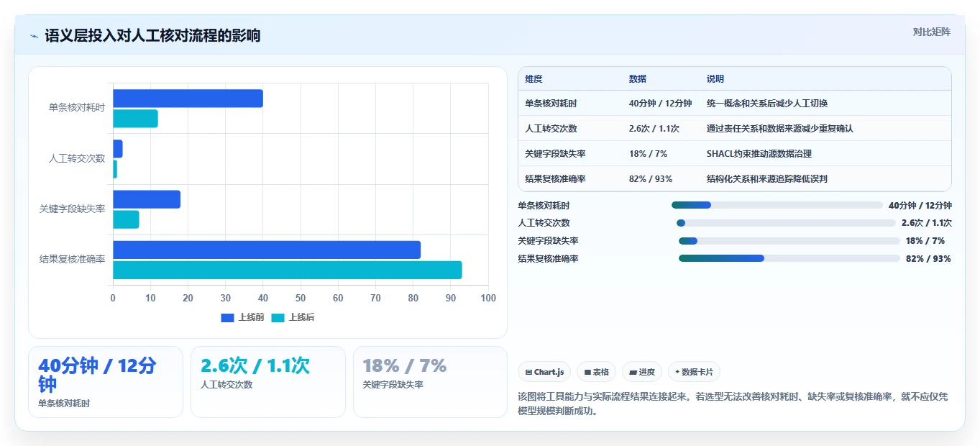The image size is (980, 446).
Task: Select the Chart.js tag chip
Action: tap(544, 372)
